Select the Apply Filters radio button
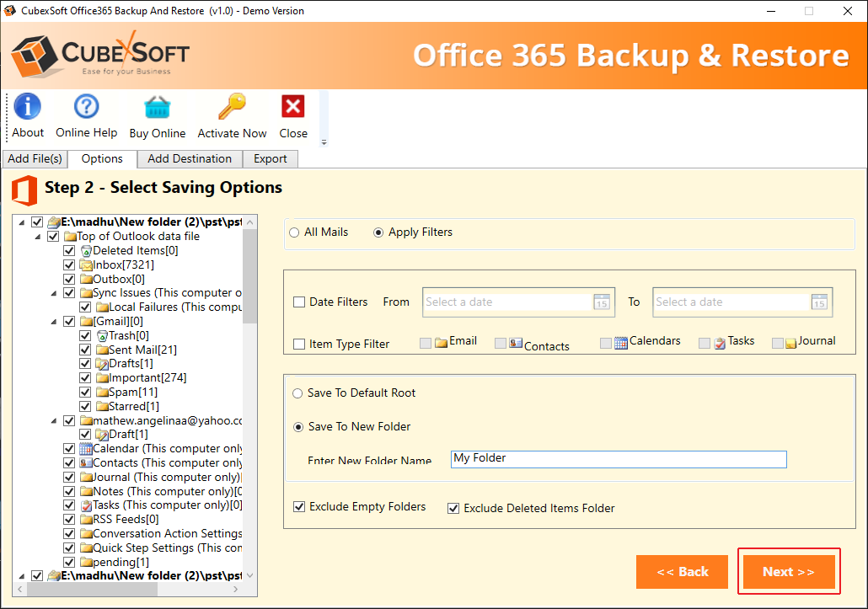The width and height of the screenshot is (868, 609). point(378,232)
